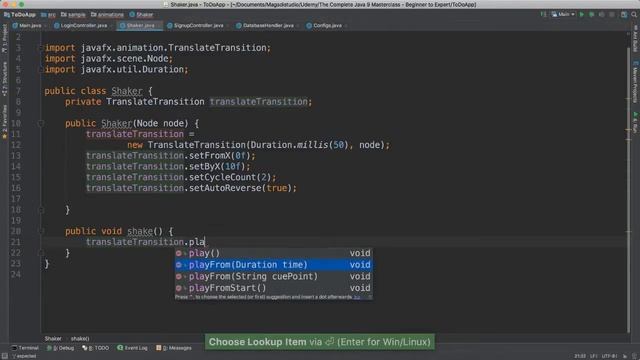Viewport: 640px width, 360px height.
Task: Select the sample breadcrumb folder
Action: click(73, 15)
